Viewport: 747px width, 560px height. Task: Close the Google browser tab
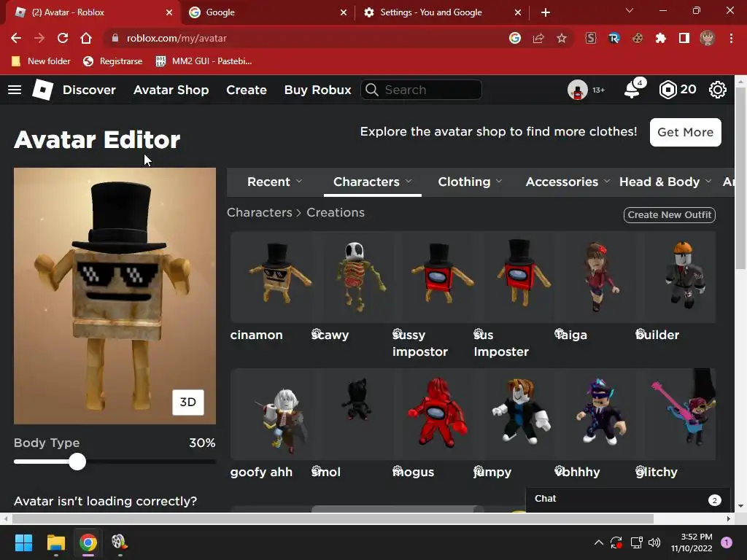[344, 12]
